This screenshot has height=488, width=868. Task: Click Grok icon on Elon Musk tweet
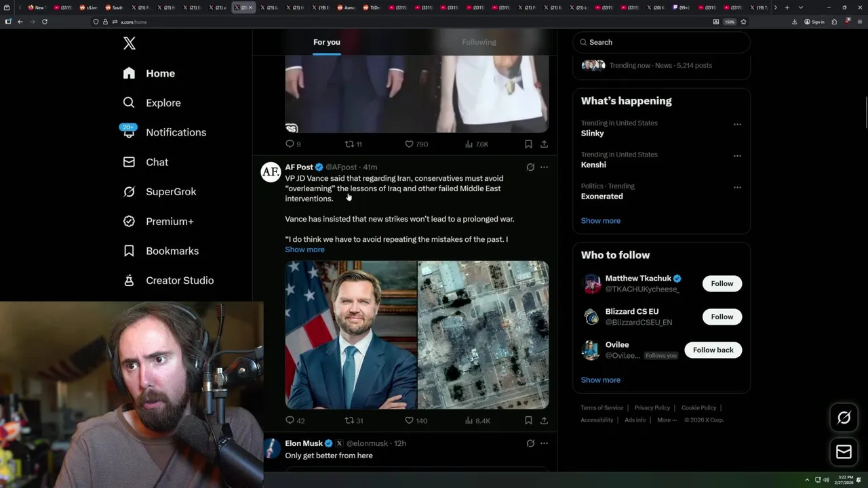pos(530,443)
